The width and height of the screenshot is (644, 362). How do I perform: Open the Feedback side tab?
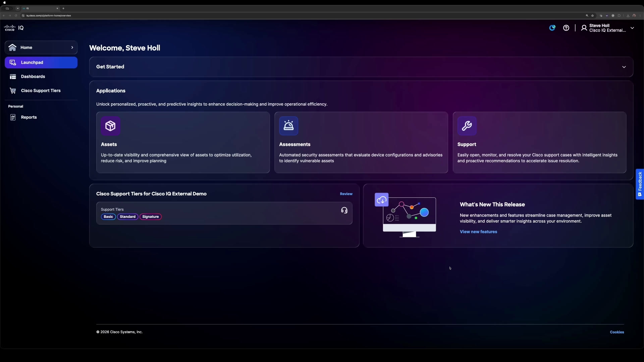pyautogui.click(x=640, y=184)
